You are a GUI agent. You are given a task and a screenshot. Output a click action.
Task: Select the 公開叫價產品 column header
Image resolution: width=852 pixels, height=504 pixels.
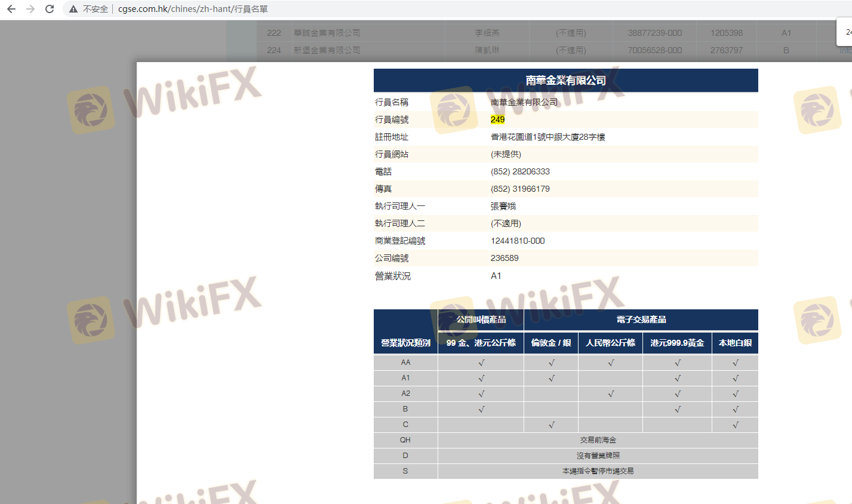(481, 319)
